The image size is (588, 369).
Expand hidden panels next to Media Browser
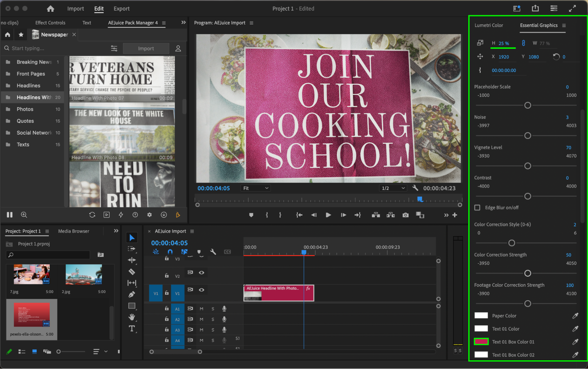(x=116, y=231)
